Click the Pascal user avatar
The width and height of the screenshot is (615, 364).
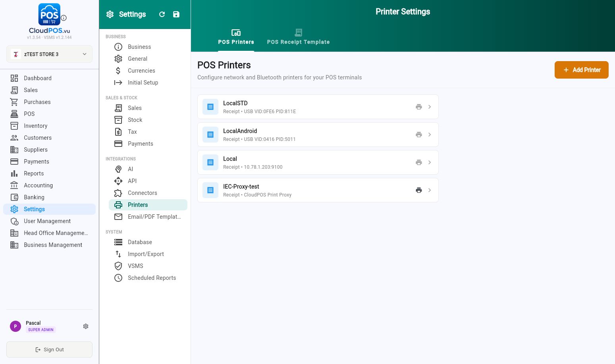pos(15,326)
